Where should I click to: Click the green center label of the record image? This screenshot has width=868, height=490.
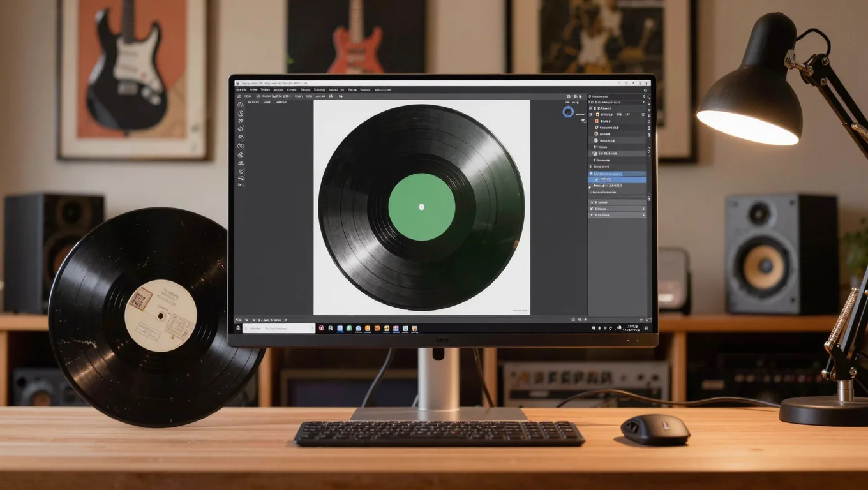pos(421,207)
